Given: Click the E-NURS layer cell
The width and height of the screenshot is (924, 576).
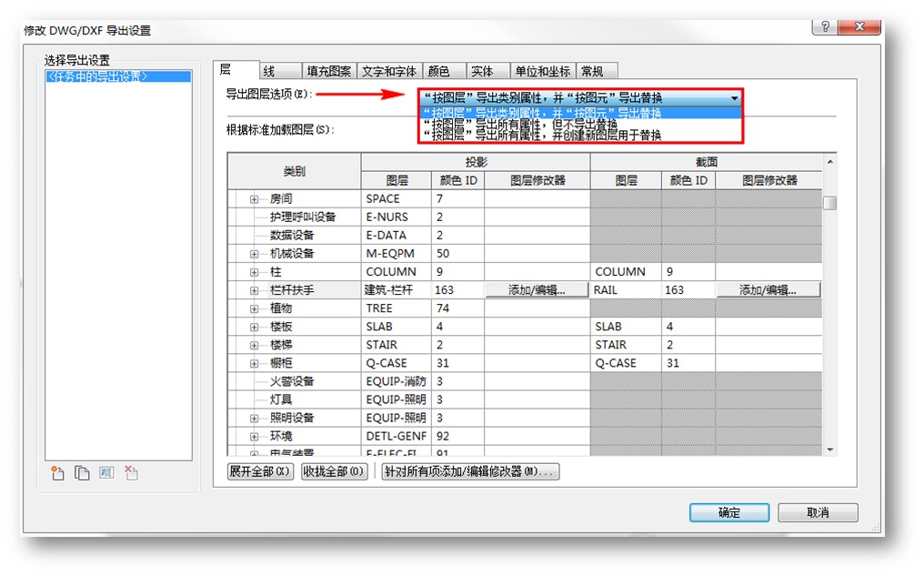Looking at the screenshot, I should (396, 217).
